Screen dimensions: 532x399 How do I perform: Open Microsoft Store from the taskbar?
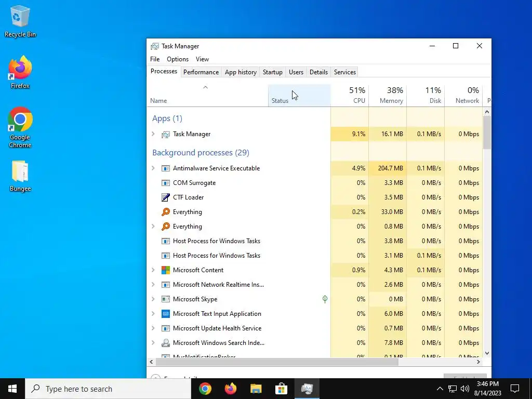pyautogui.click(x=281, y=389)
